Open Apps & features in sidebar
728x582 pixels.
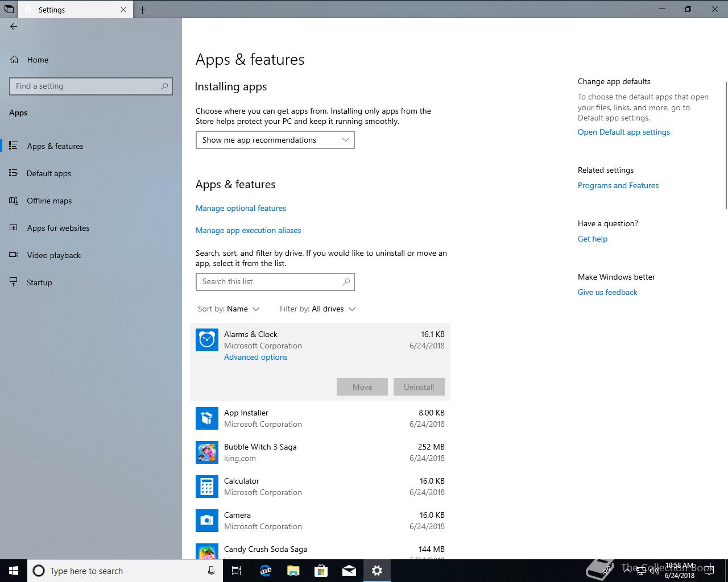pyautogui.click(x=55, y=146)
